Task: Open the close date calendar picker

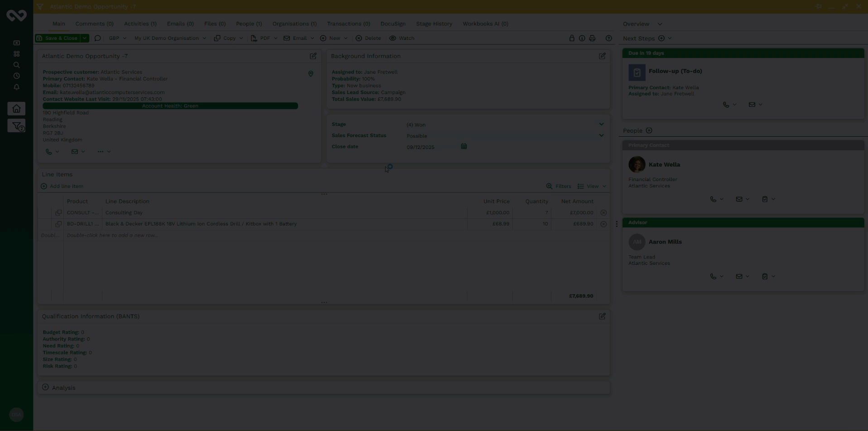Action: [463, 147]
